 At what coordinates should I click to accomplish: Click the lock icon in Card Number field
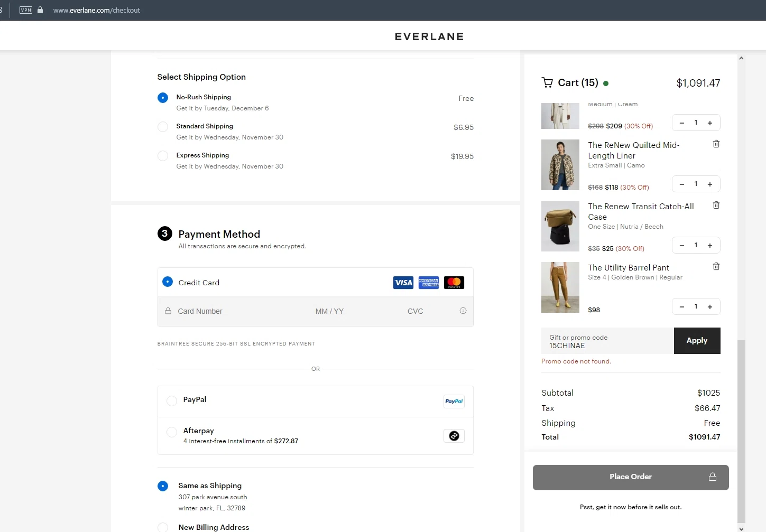(x=168, y=311)
